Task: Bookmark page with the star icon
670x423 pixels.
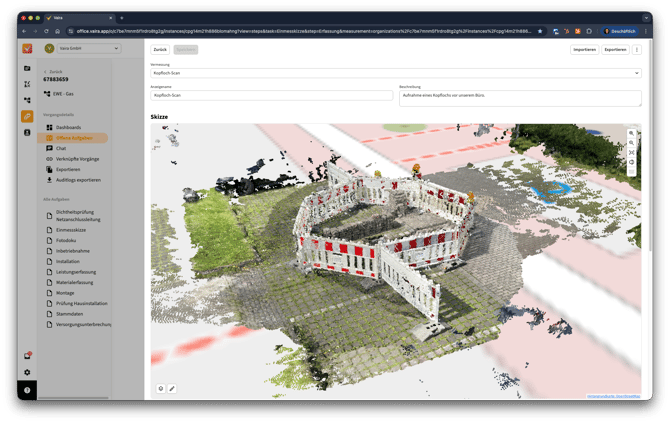Action: tap(540, 31)
